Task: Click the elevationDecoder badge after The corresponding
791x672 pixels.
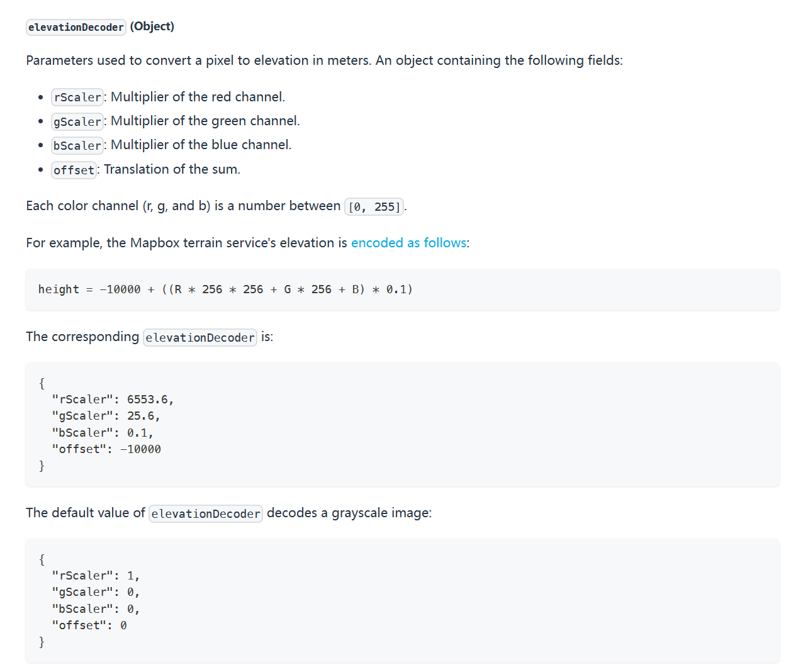Action: [x=199, y=337]
